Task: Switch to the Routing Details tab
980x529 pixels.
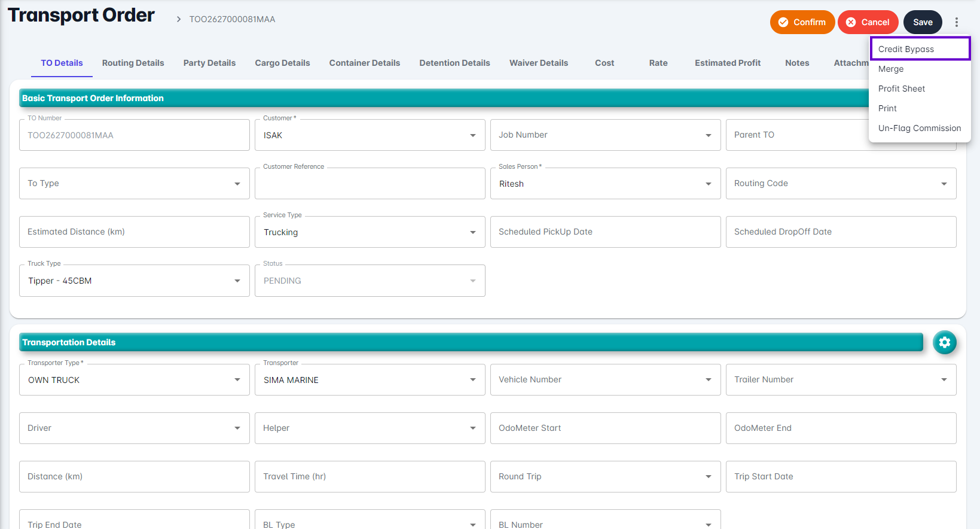Action: [133, 63]
